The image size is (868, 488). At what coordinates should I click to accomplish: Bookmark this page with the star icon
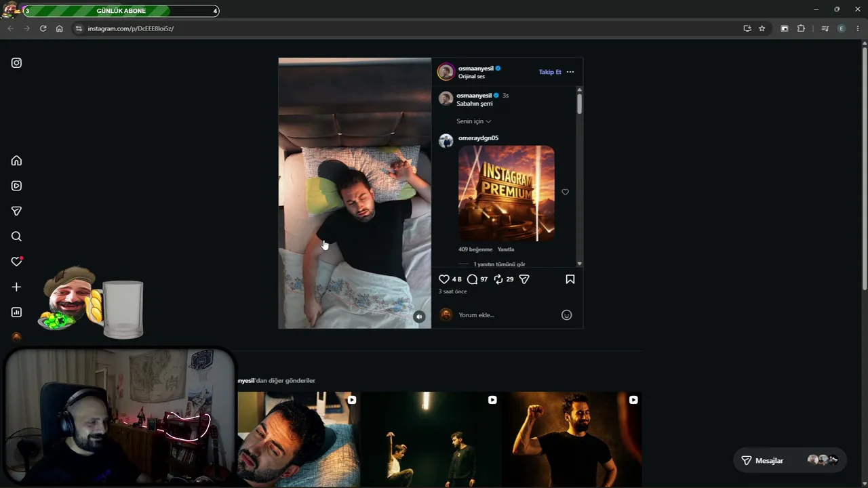762,28
